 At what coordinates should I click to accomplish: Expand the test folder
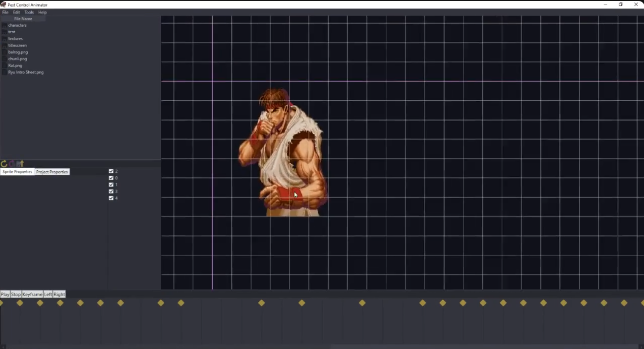point(11,32)
